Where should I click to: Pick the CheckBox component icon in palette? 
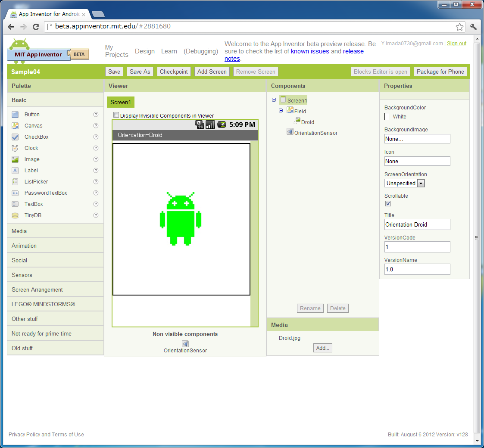click(x=15, y=137)
